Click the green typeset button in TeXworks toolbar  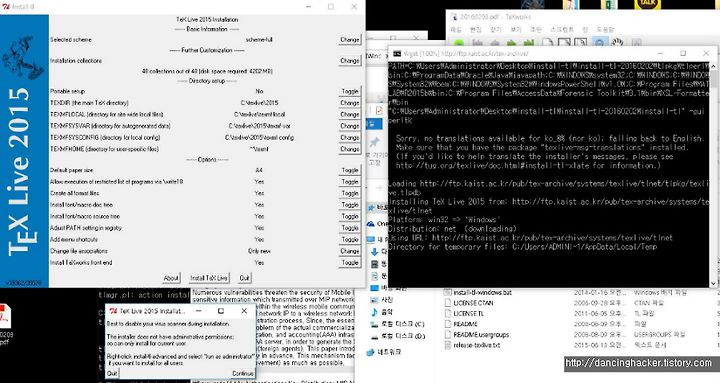(459, 43)
